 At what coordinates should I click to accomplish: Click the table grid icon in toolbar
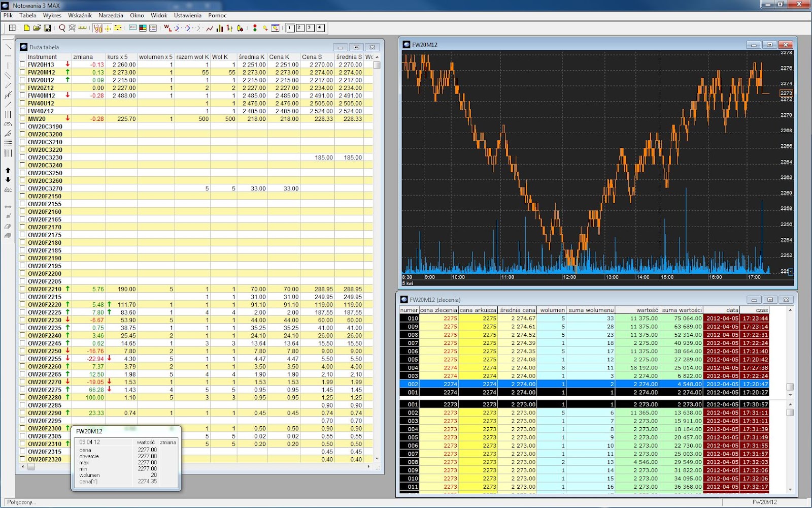pyautogui.click(x=12, y=28)
